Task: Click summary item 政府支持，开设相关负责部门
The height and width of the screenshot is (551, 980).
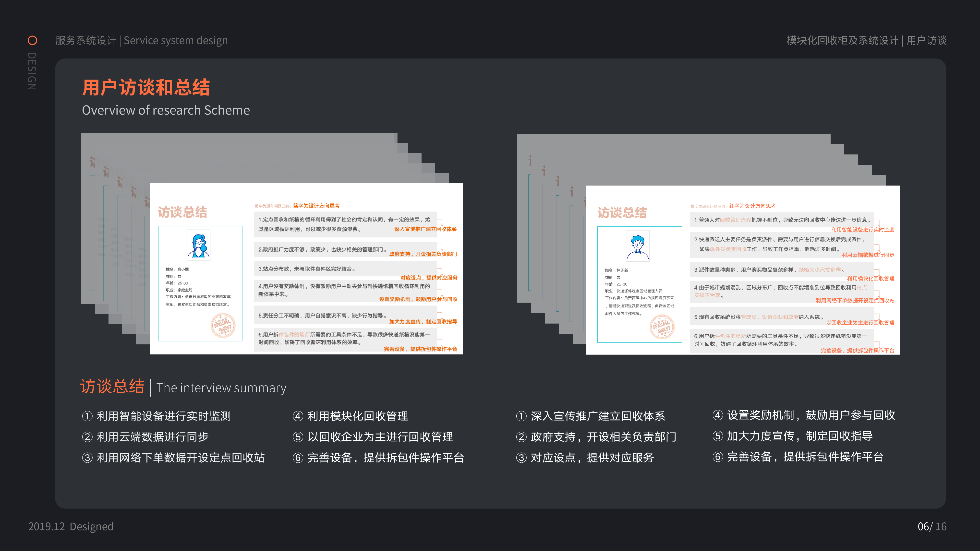Action: pos(603,436)
